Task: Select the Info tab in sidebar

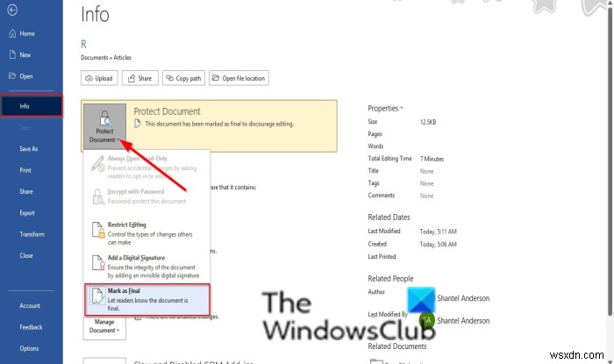Action: pos(32,105)
